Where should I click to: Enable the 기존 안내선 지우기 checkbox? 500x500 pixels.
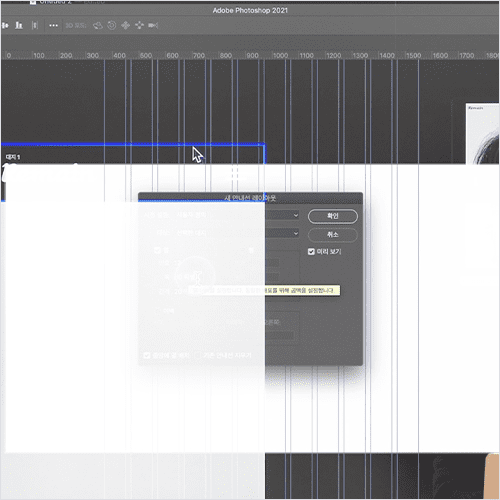click(x=198, y=355)
